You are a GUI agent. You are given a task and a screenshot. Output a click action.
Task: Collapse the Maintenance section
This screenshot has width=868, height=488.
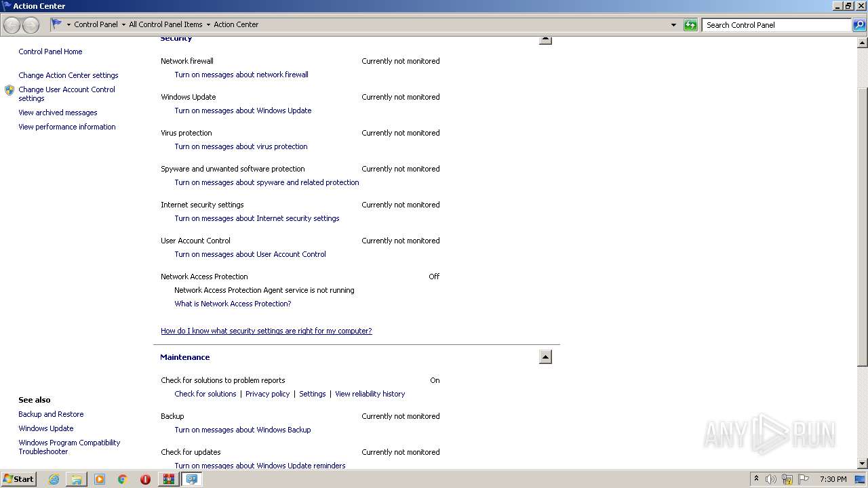pos(545,357)
